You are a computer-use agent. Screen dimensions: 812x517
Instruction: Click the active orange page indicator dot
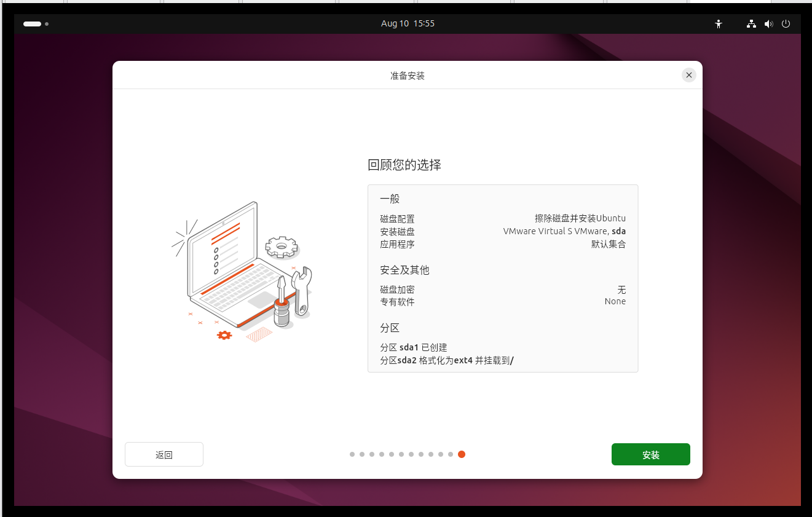pyautogui.click(x=462, y=454)
